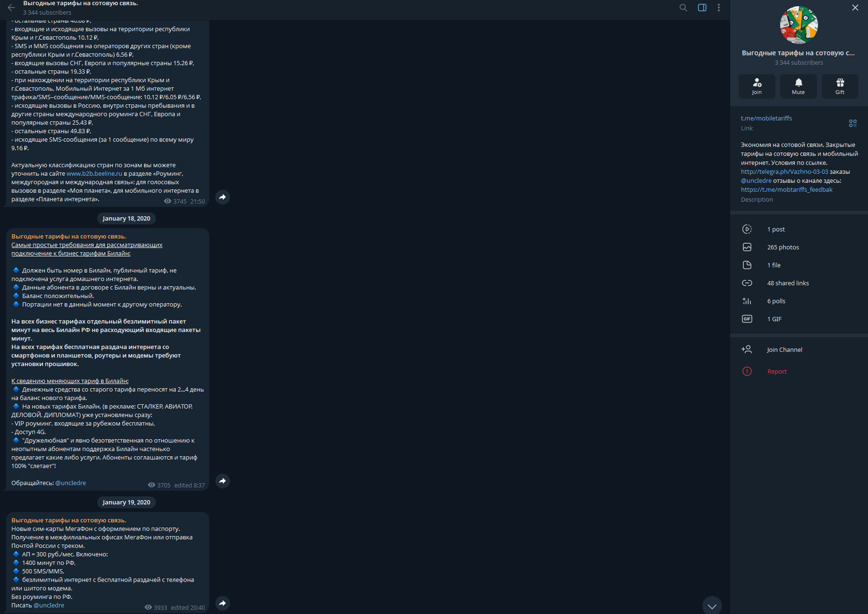Open the 48 shared links section
868x614 pixels.
tap(799, 283)
